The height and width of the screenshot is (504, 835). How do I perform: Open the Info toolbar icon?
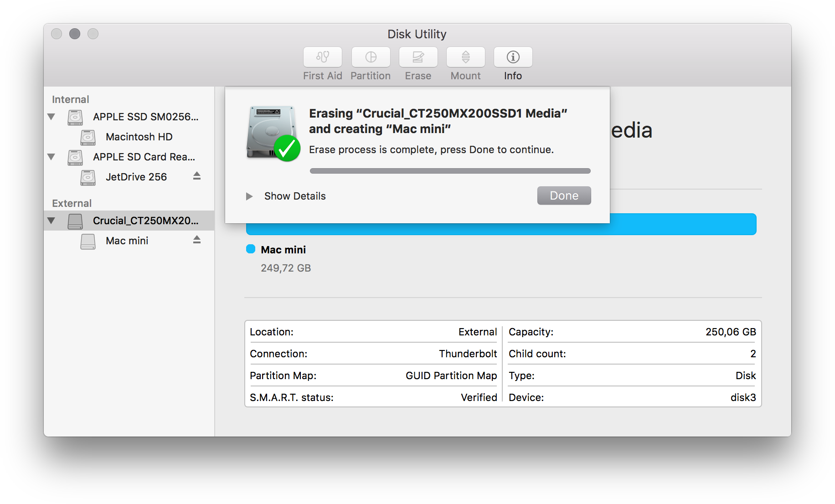(x=513, y=57)
